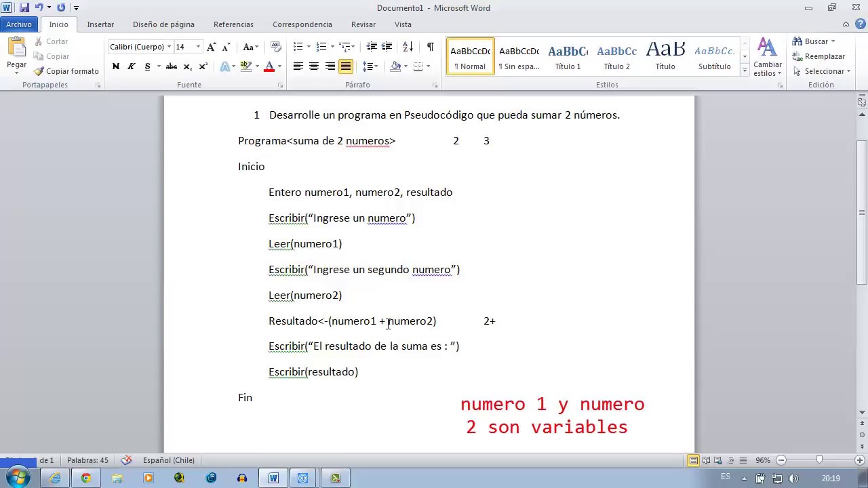The height and width of the screenshot is (488, 868).
Task: Expand the highlight color dropdown arrow
Action: pos(256,66)
